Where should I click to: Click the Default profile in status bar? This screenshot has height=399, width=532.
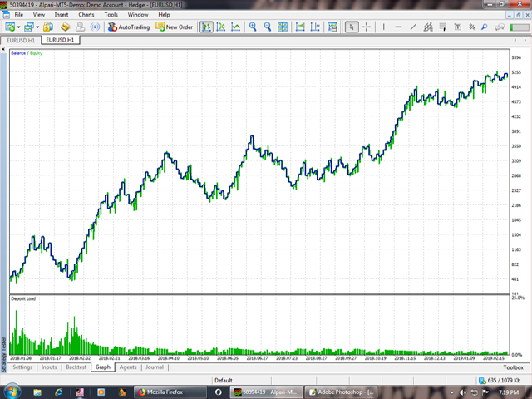(x=224, y=381)
